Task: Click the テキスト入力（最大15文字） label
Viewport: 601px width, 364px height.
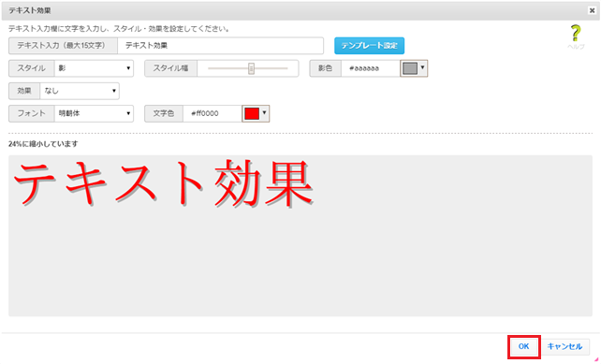Action: coord(63,46)
